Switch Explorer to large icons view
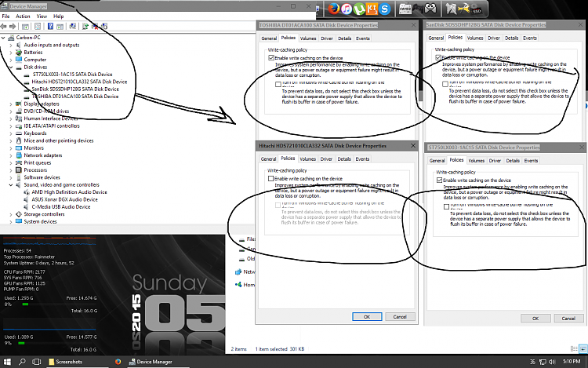The width and height of the screenshot is (588, 368). (583, 349)
